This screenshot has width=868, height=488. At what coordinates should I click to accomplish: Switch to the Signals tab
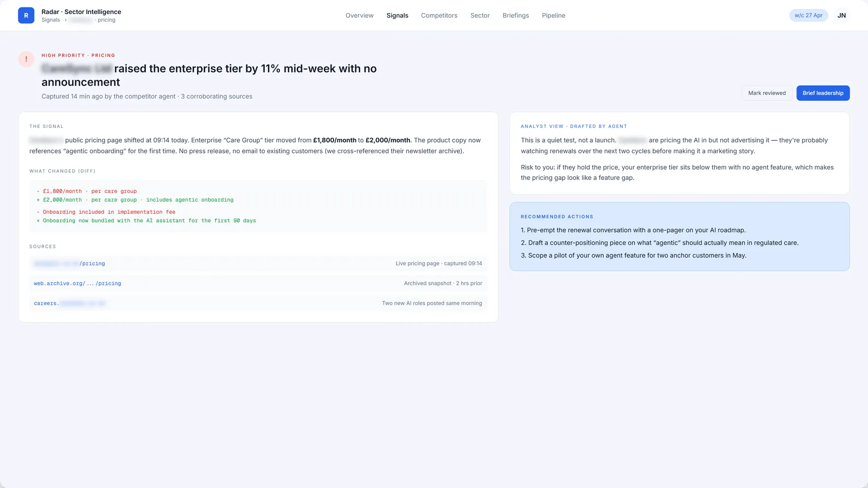tap(397, 16)
